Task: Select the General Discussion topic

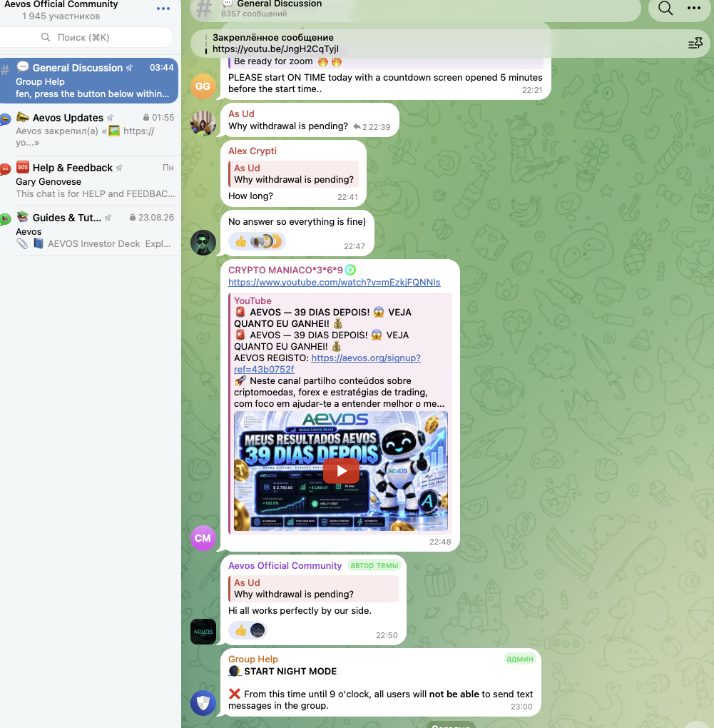Action: (x=89, y=81)
